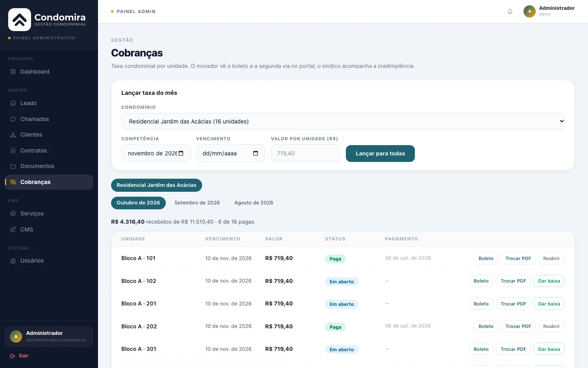The height and width of the screenshot is (368, 588).
Task: Expand the Condomínio dropdown
Action: pos(343,121)
